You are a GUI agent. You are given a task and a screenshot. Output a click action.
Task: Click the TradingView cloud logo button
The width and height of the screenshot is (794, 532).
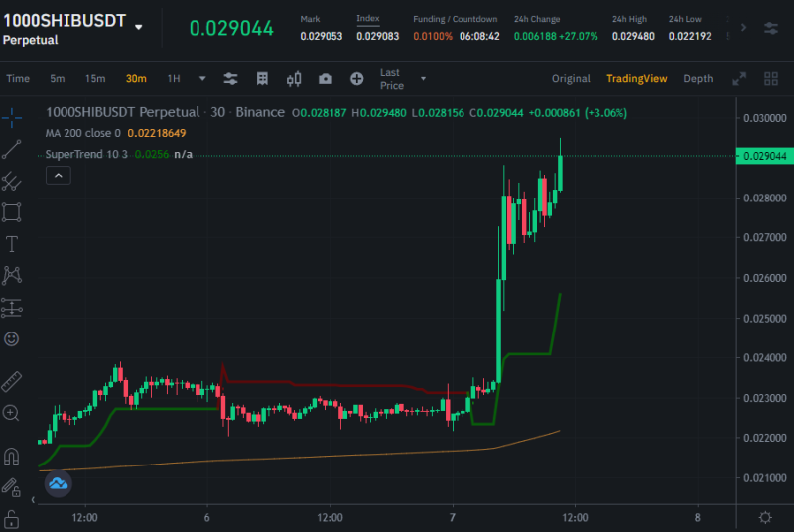coord(59,484)
